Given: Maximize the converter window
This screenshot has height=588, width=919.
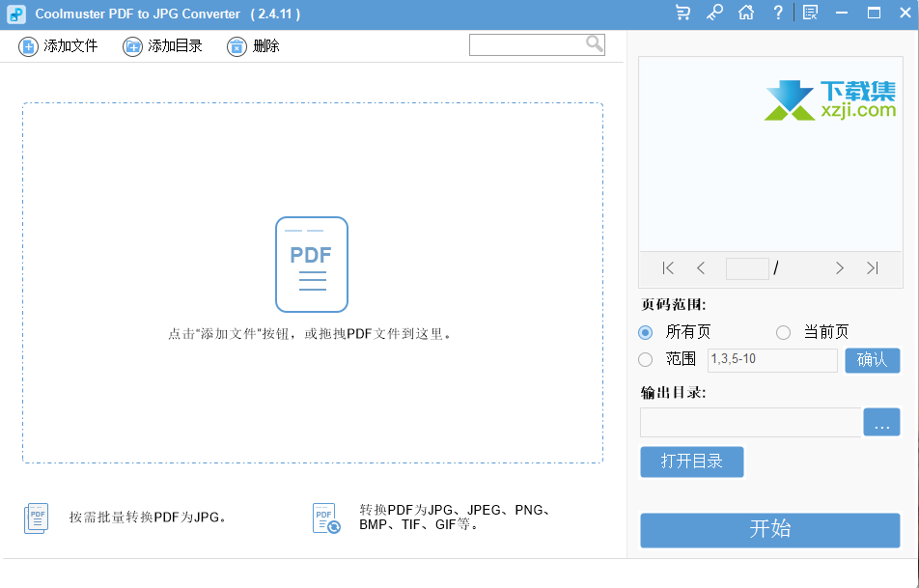Looking at the screenshot, I should (x=874, y=13).
